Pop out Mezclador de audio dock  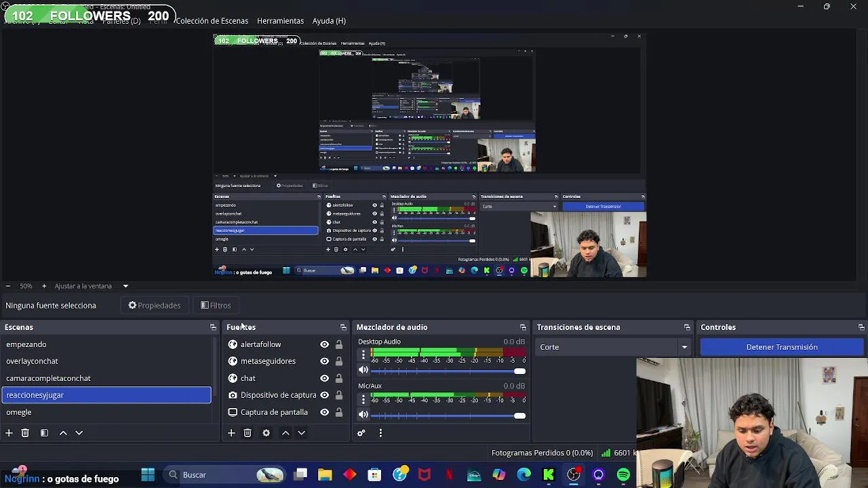coord(523,327)
